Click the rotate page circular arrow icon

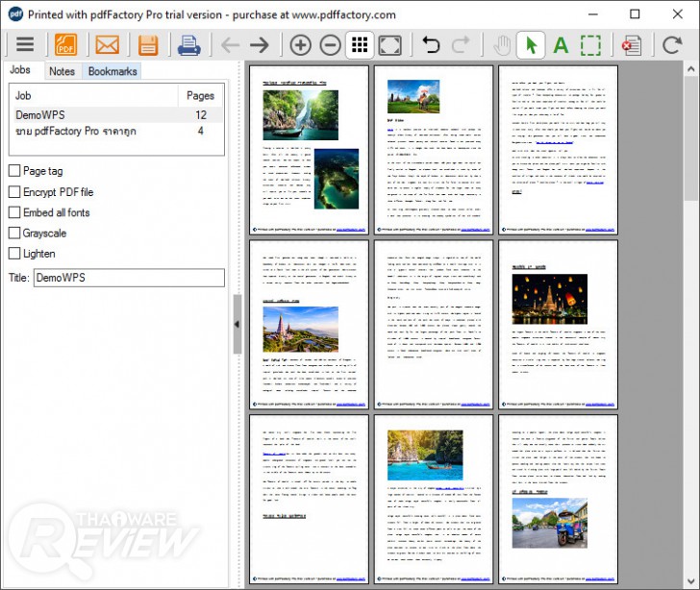click(x=672, y=44)
